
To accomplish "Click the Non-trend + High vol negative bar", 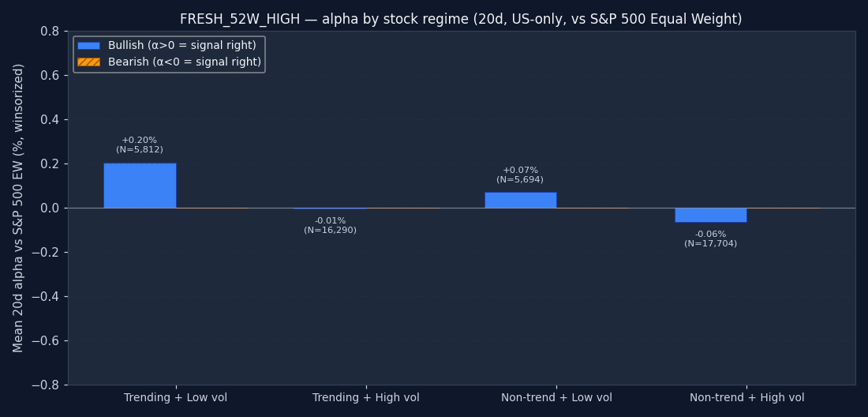I will pyautogui.click(x=710, y=215).
